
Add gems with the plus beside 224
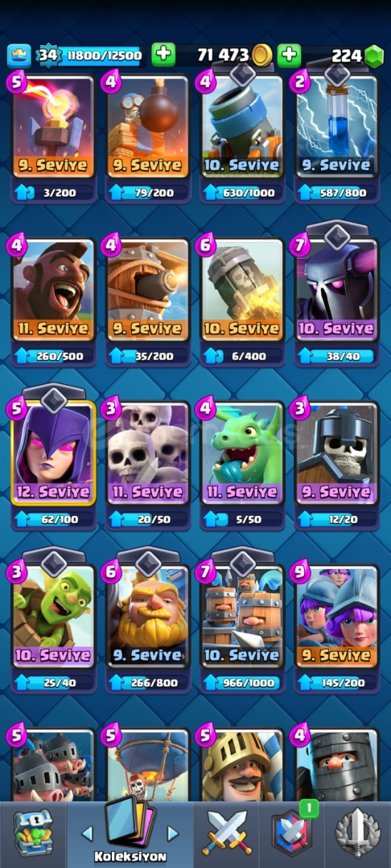[289, 55]
